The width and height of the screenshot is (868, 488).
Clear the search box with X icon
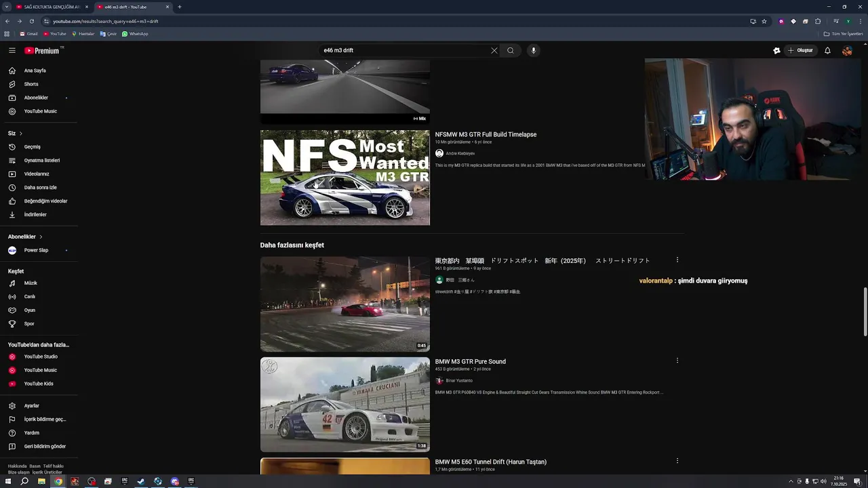(x=494, y=50)
